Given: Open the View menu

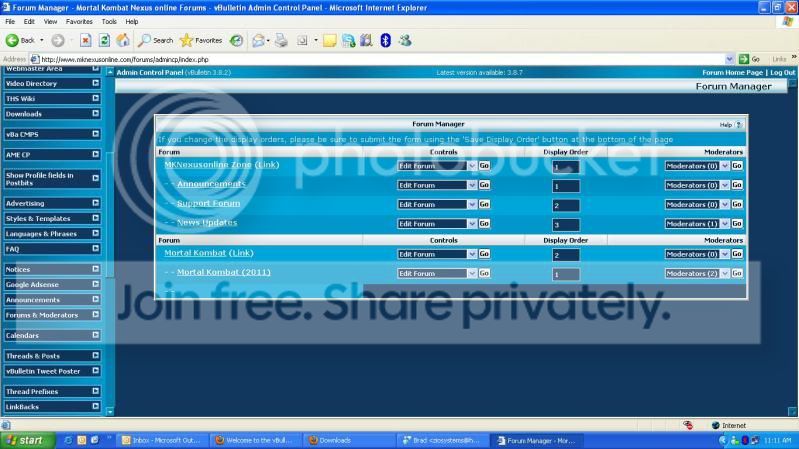Looking at the screenshot, I should tap(50, 21).
